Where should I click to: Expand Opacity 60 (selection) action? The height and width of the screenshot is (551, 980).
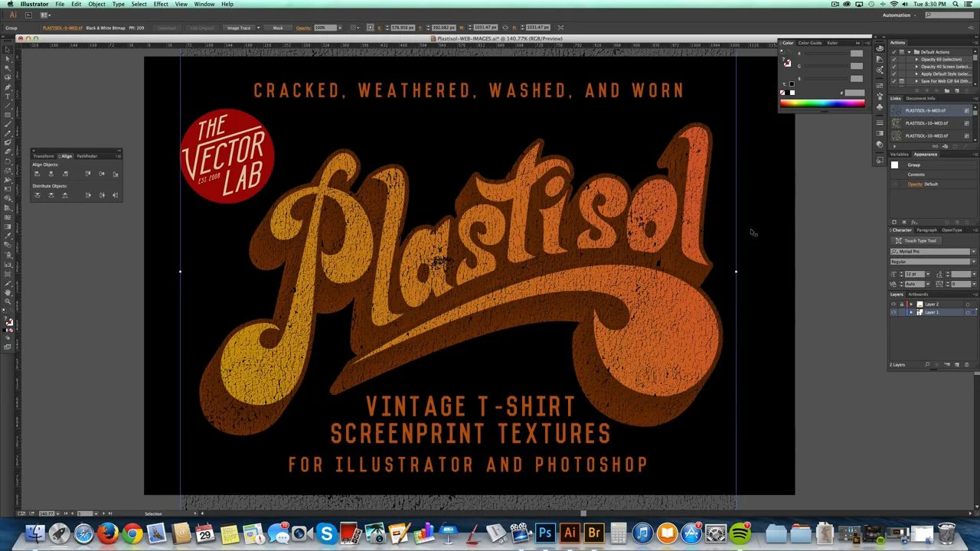[916, 60]
